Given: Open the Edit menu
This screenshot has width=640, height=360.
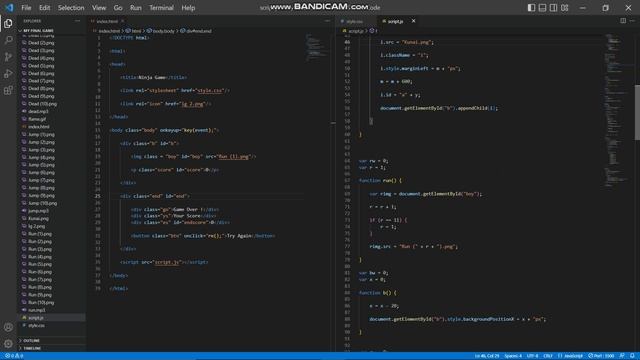Looking at the screenshot, I should [x=44, y=8].
